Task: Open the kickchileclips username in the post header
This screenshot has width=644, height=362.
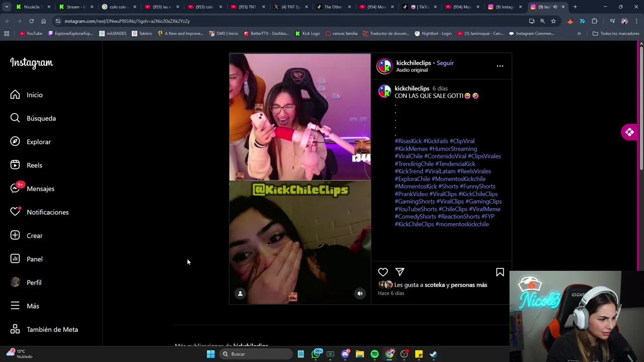Action: tap(414, 63)
